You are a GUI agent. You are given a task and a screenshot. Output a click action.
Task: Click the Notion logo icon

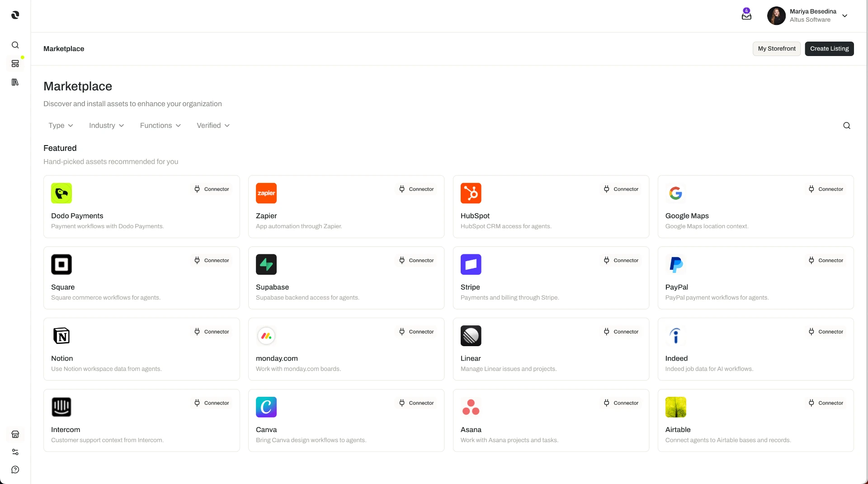[61, 336]
